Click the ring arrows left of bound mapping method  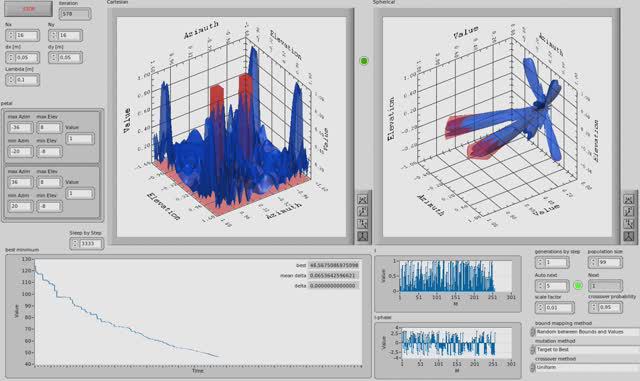click(x=533, y=332)
